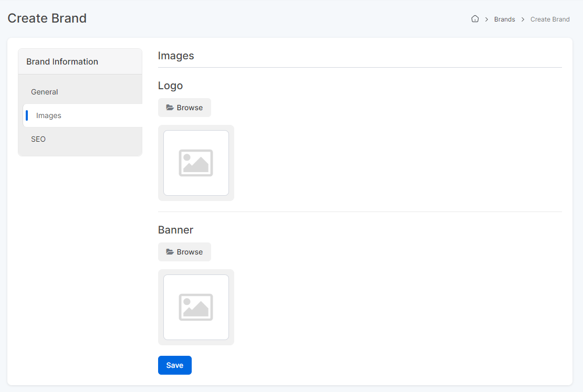The height and width of the screenshot is (392, 583).
Task: Click the Logo heading
Action: (170, 86)
